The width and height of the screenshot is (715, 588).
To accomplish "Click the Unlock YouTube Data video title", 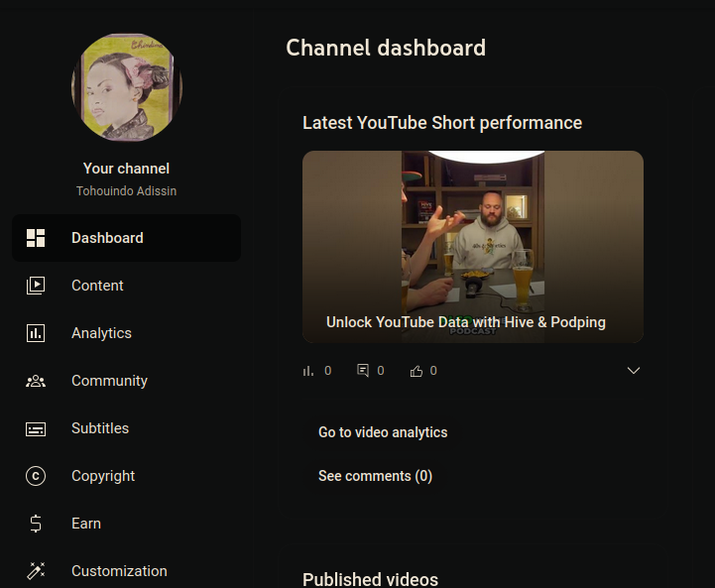I will (x=465, y=322).
